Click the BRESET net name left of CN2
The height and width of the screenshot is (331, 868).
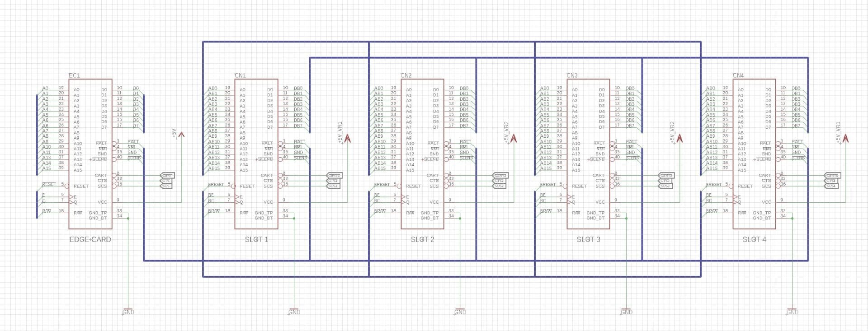pos(382,184)
